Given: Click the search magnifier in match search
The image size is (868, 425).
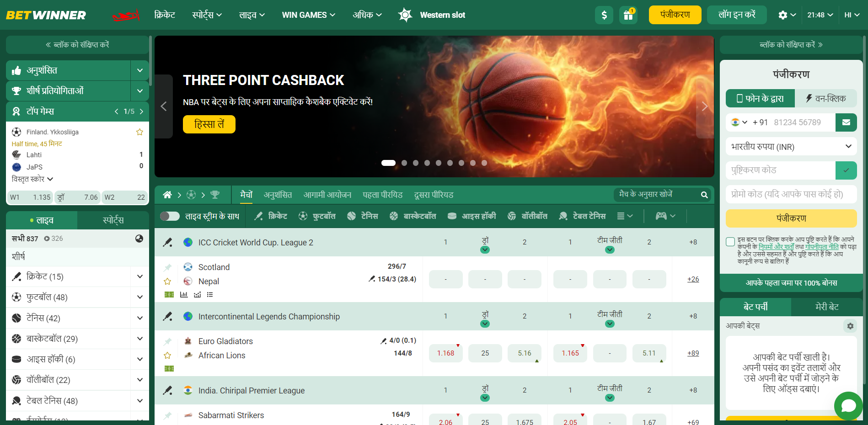Looking at the screenshot, I should [704, 195].
